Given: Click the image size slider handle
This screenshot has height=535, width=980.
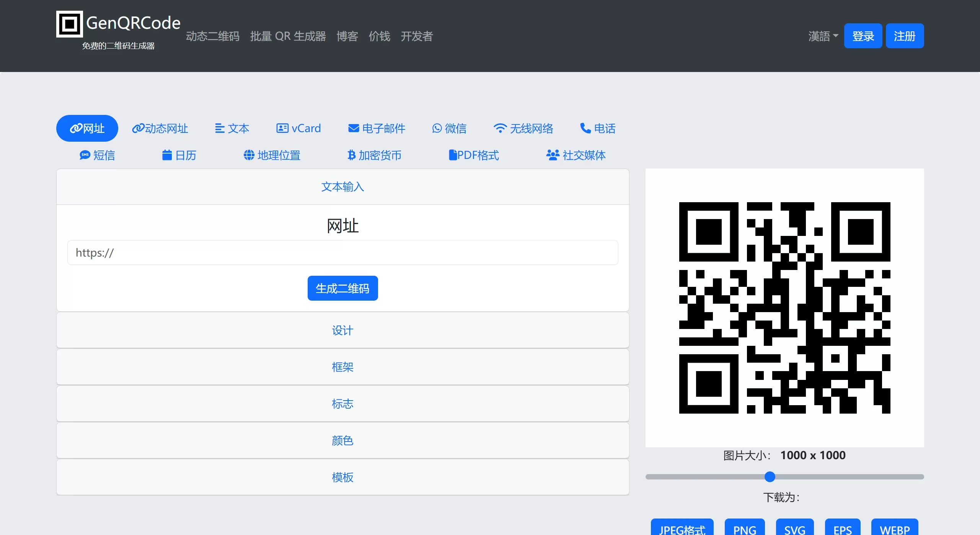Looking at the screenshot, I should (770, 477).
